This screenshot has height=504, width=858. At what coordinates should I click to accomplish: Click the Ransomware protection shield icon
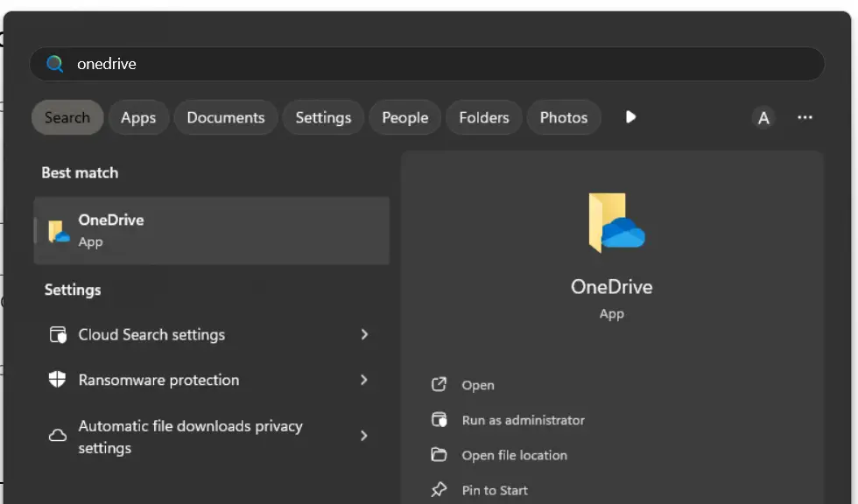(58, 380)
